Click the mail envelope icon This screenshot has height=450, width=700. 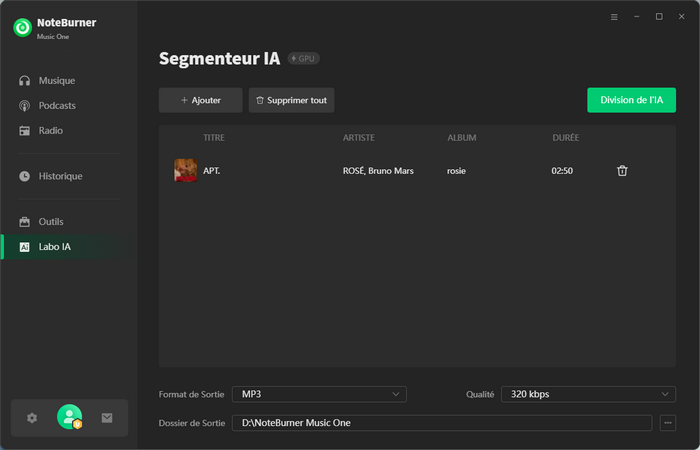107,418
